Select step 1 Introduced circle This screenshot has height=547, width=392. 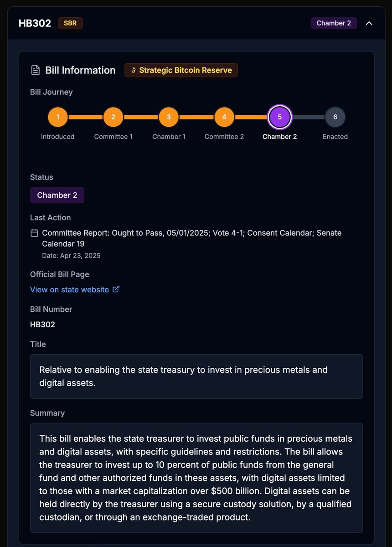[x=58, y=117]
